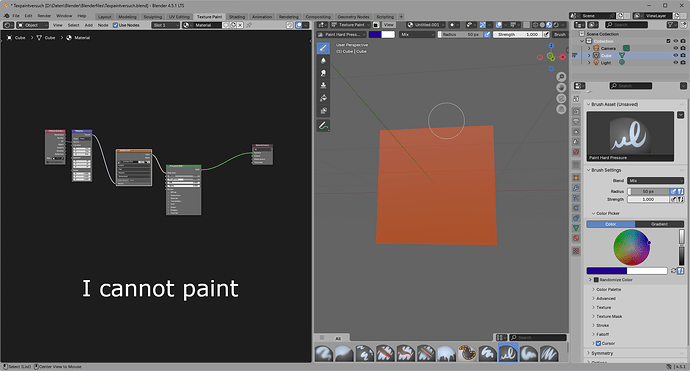This screenshot has height=371, width=690.
Task: Select the Fill bucket tool icon
Action: pyautogui.click(x=323, y=98)
